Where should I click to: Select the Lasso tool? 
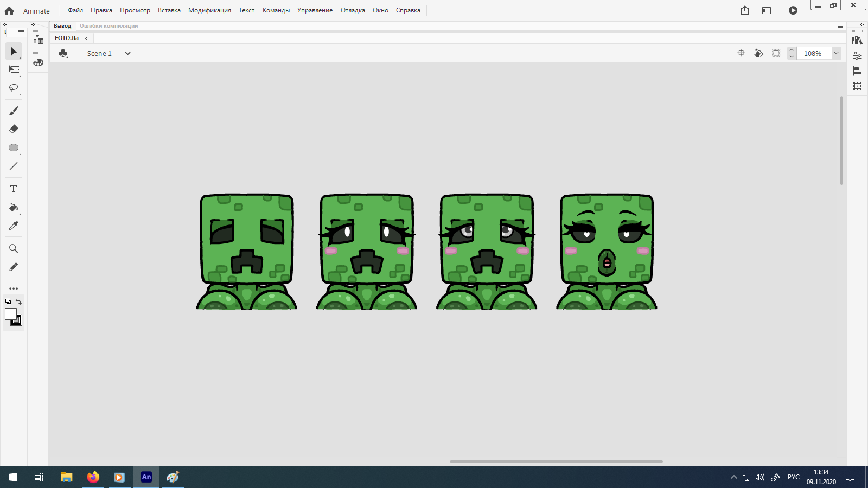[x=14, y=88]
